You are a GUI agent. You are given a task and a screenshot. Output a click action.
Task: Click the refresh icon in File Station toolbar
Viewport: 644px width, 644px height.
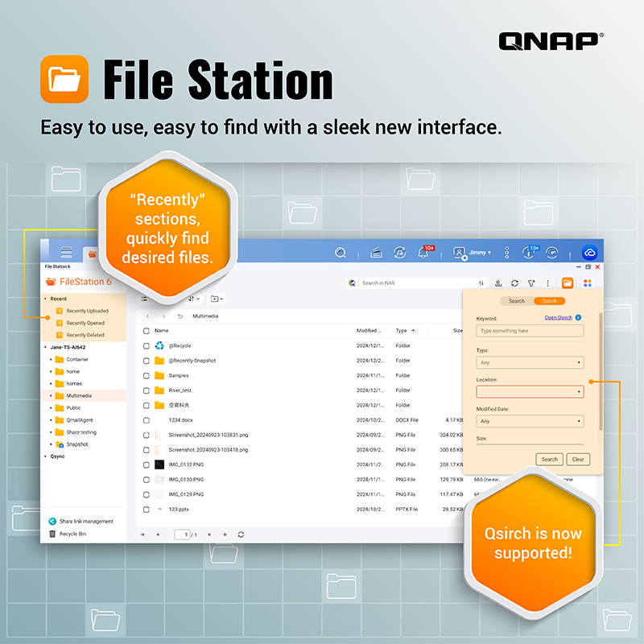click(x=514, y=283)
